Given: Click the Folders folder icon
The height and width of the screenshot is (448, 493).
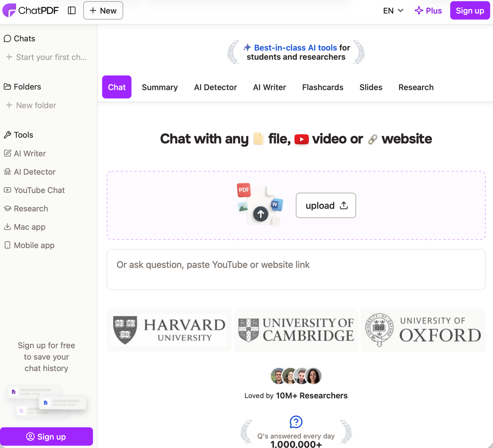Looking at the screenshot, I should pyautogui.click(x=7, y=87).
